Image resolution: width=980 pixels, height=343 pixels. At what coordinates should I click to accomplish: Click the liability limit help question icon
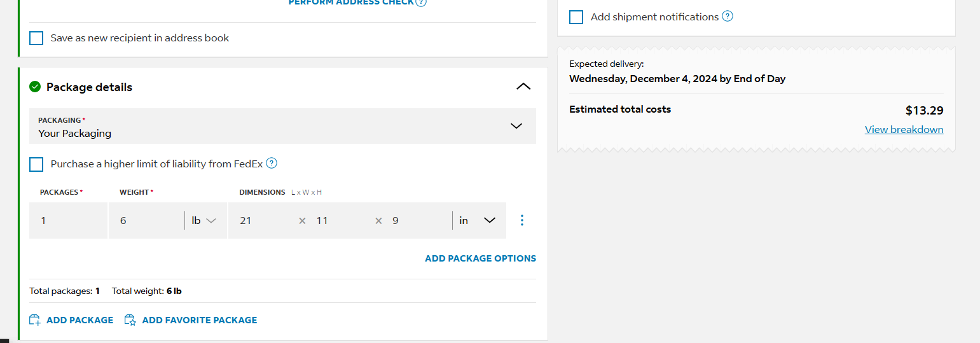pyautogui.click(x=272, y=163)
